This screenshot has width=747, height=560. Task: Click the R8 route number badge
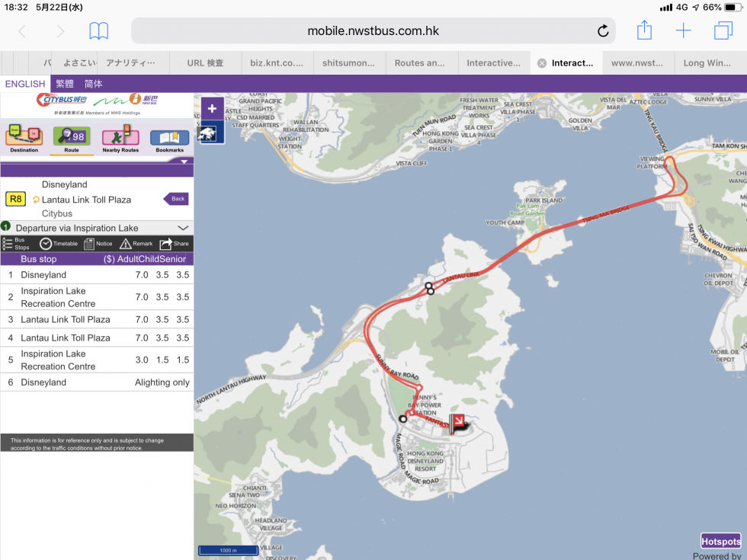coord(16,199)
